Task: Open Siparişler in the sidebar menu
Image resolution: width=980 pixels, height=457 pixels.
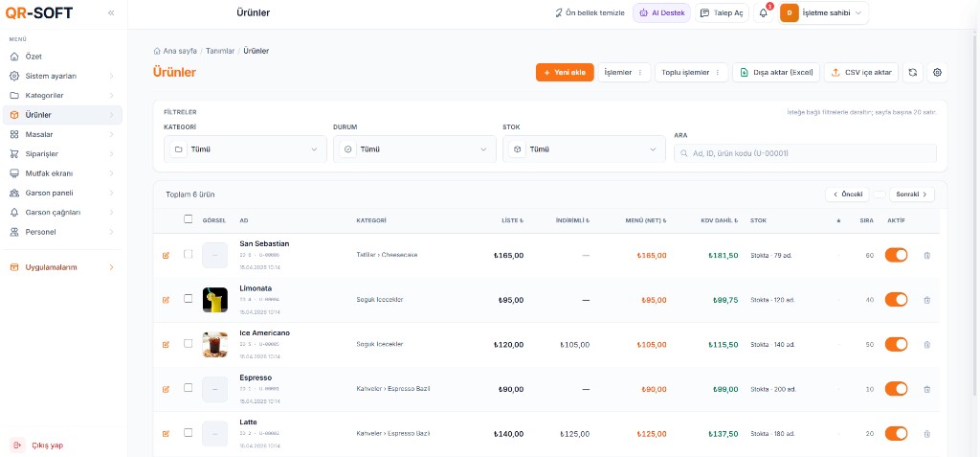Action: 41,153
